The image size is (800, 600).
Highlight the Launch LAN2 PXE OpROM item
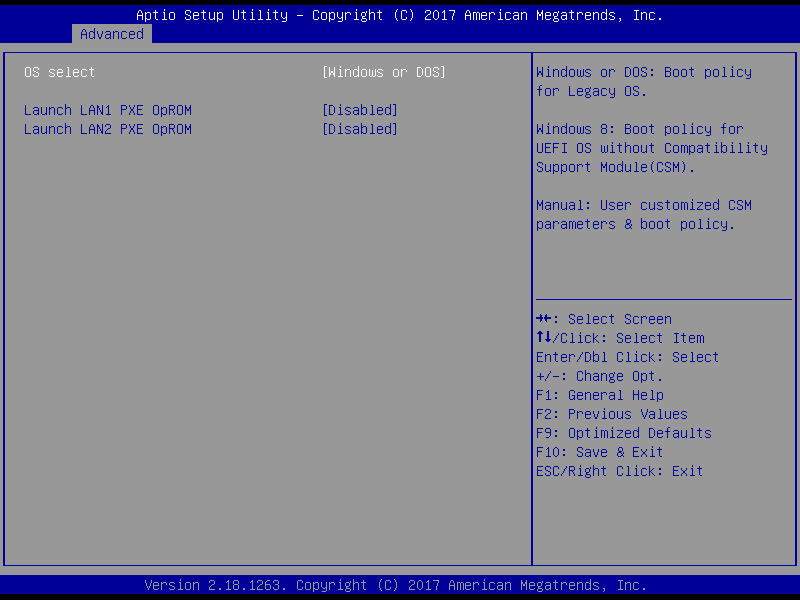108,129
